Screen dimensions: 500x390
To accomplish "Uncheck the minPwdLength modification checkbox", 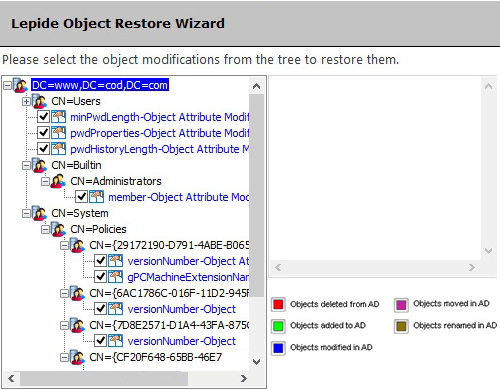I will tap(43, 117).
